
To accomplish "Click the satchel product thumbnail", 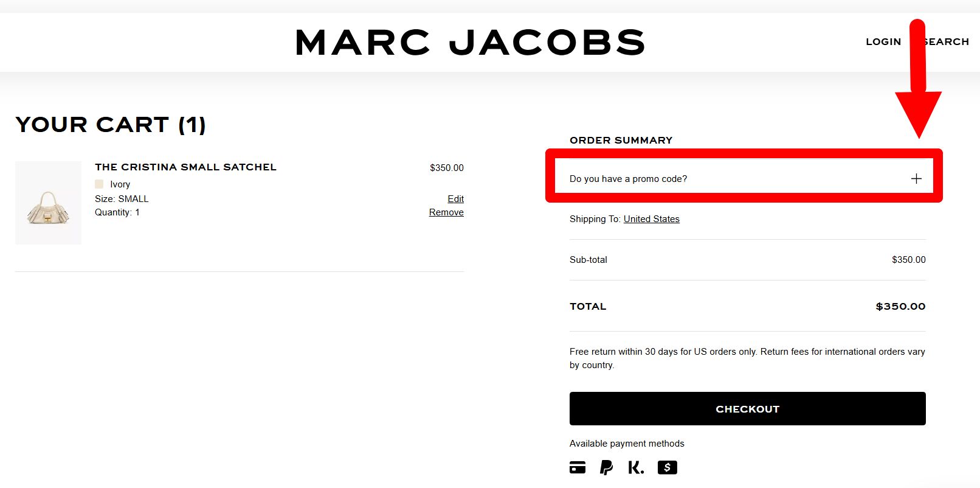I will pyautogui.click(x=48, y=203).
